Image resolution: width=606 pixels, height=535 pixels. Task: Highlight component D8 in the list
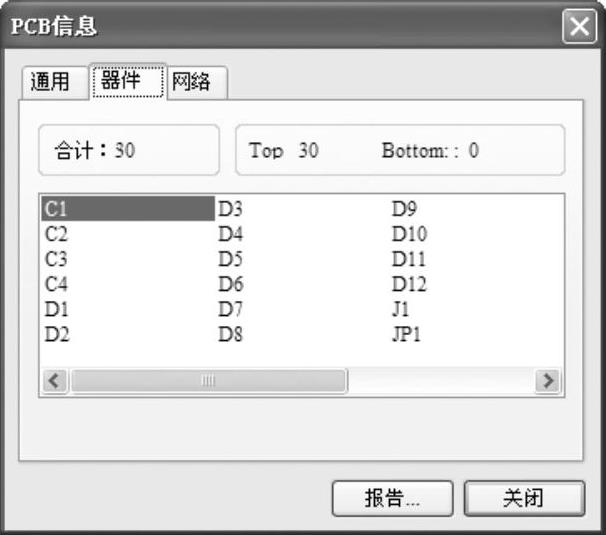[230, 334]
